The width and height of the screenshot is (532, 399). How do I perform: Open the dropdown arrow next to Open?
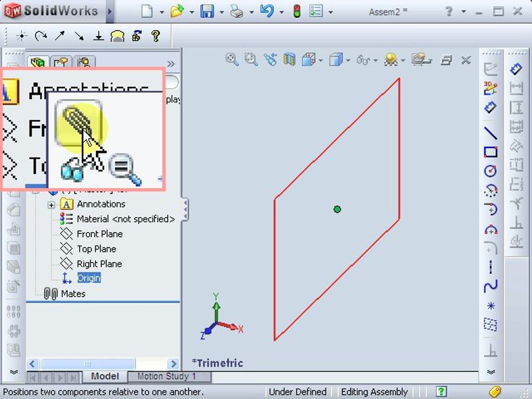point(192,12)
